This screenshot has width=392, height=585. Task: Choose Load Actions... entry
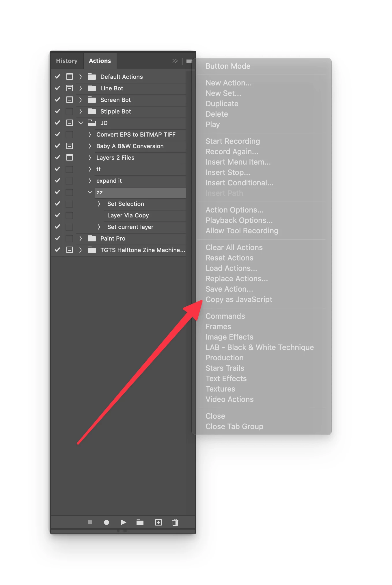pyautogui.click(x=231, y=268)
